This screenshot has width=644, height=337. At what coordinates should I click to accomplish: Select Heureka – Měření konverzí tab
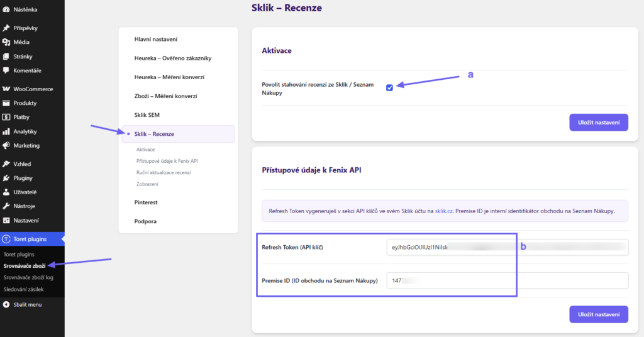click(x=169, y=77)
